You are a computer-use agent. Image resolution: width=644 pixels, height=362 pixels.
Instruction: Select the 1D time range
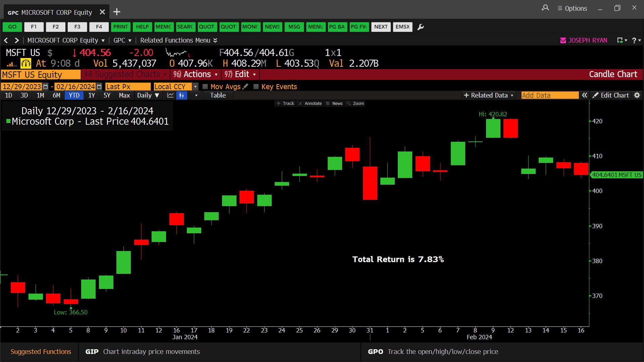click(x=9, y=96)
